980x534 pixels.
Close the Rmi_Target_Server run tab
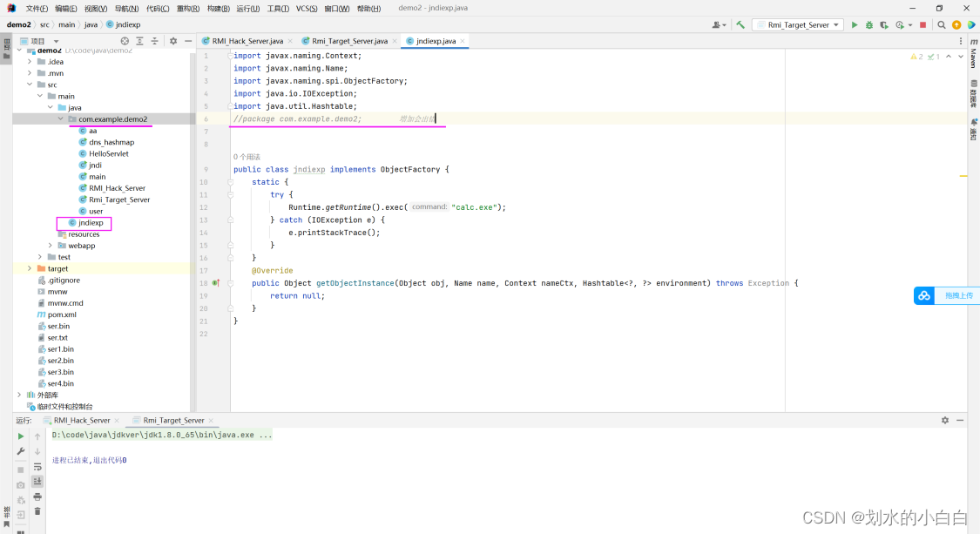pos(211,420)
